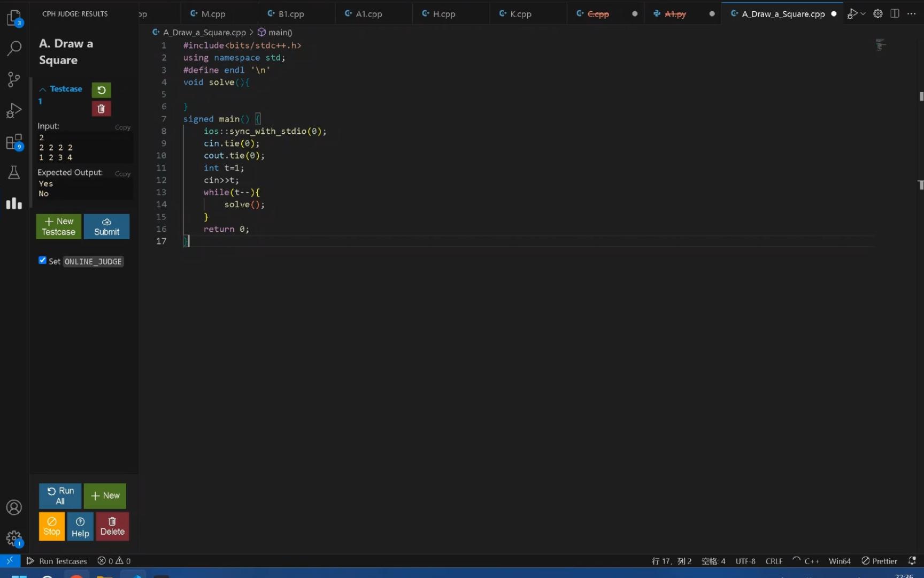Click the Help button
This screenshot has height=578, width=924.
point(80,527)
